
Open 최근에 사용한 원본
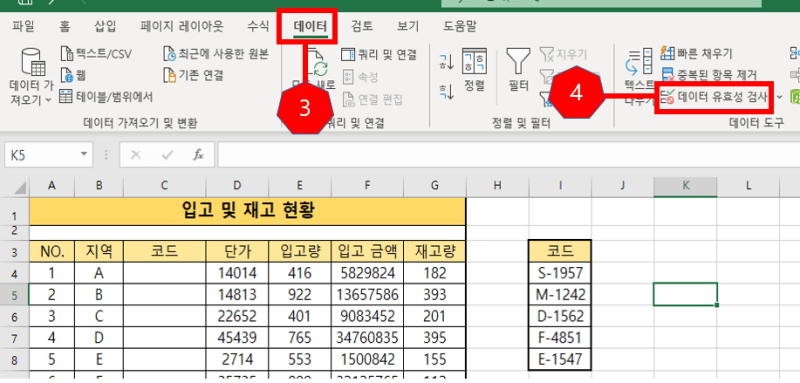click(216, 54)
